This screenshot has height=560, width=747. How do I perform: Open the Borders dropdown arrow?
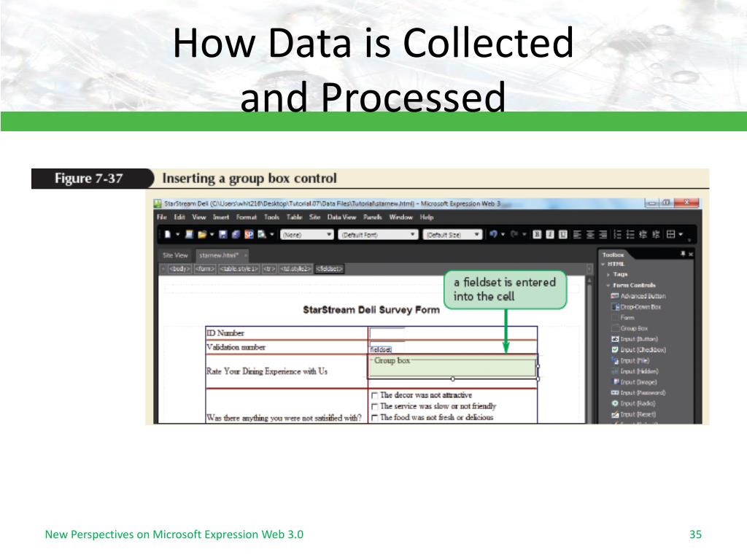pos(681,234)
